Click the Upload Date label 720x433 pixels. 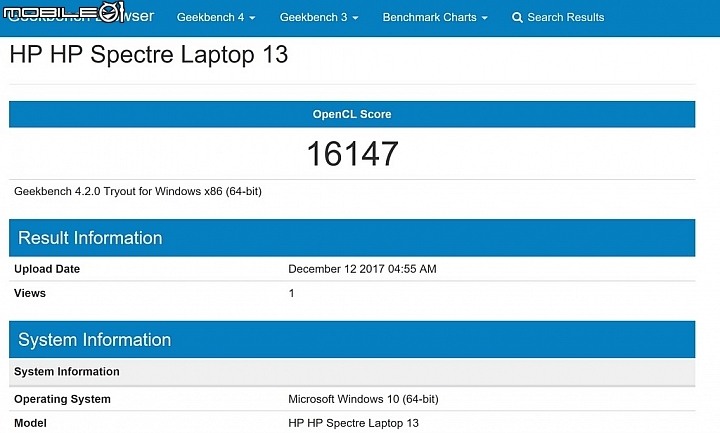pyautogui.click(x=47, y=269)
